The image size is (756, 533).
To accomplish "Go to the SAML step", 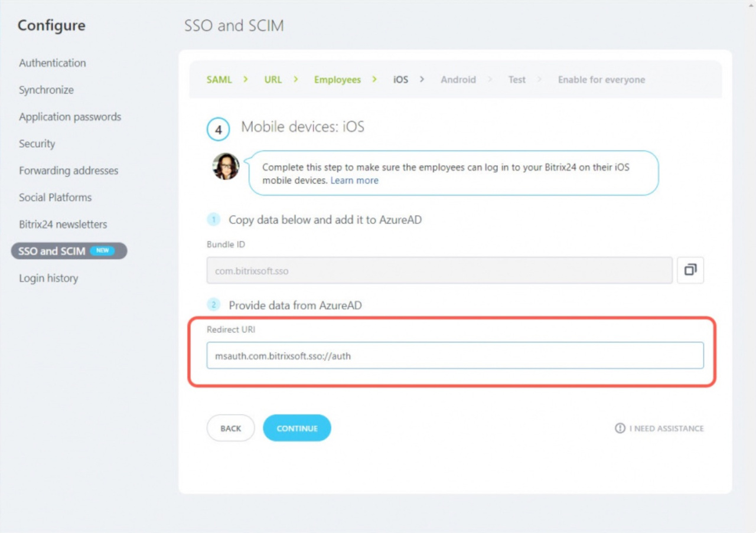I will 219,80.
